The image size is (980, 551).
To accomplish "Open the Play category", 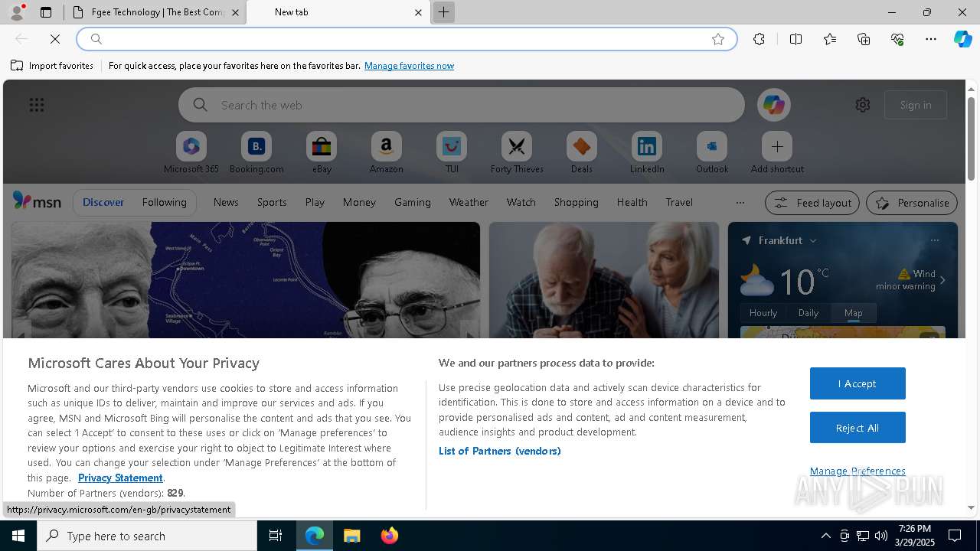I will click(x=315, y=202).
